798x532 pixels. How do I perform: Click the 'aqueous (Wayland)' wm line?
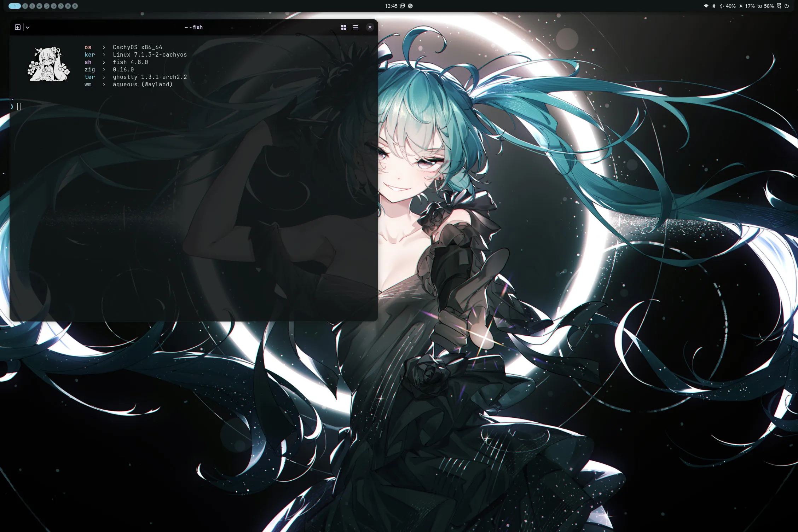coord(143,84)
